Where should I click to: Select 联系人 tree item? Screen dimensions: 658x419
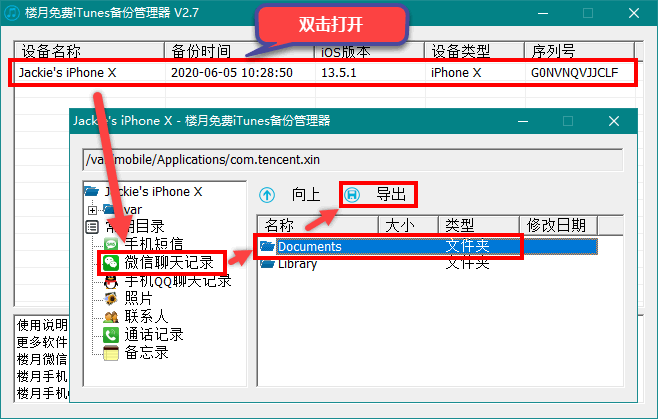click(x=146, y=317)
